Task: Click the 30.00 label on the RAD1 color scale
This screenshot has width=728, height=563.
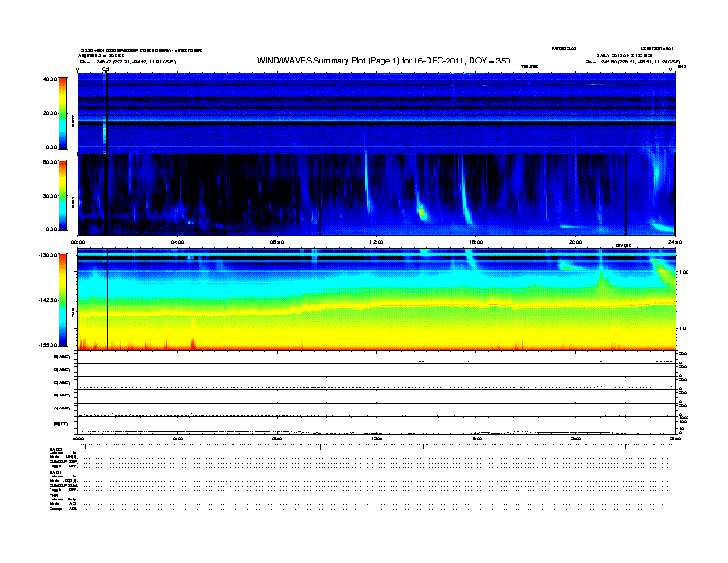Action: coord(51,196)
